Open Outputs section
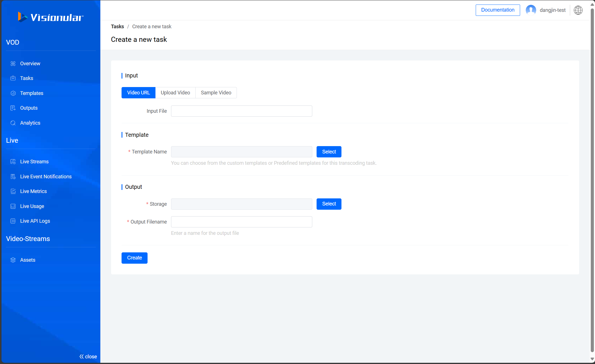The width and height of the screenshot is (595, 364). pyautogui.click(x=29, y=108)
